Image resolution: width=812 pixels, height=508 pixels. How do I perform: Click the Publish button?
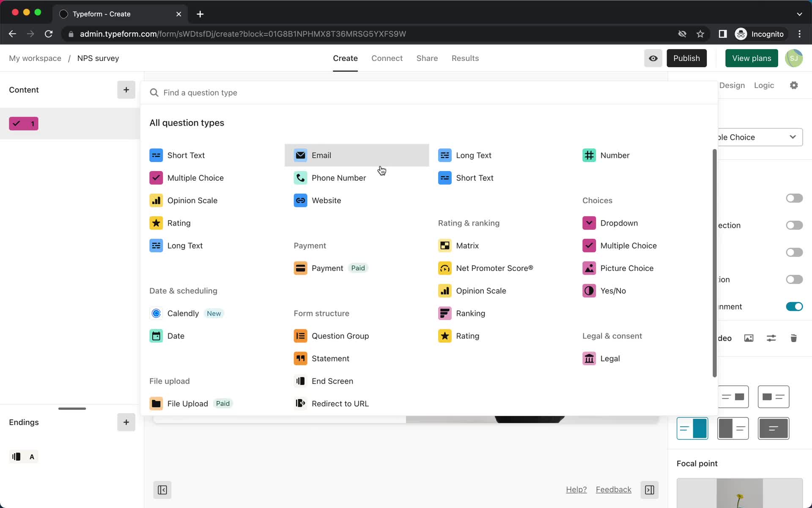click(686, 58)
